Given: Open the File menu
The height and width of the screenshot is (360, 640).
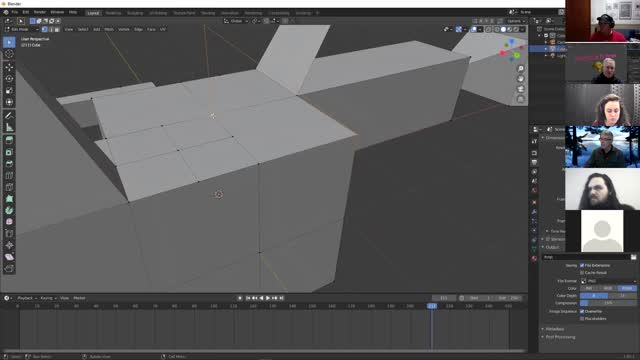Looking at the screenshot, I should coord(15,13).
